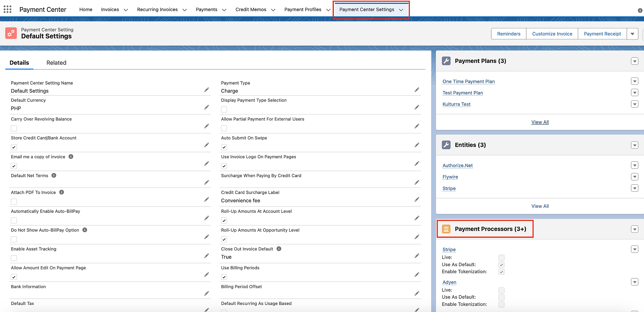Toggle Carry Over Revolving Balance checkbox
The height and width of the screenshot is (312, 644).
click(x=14, y=128)
